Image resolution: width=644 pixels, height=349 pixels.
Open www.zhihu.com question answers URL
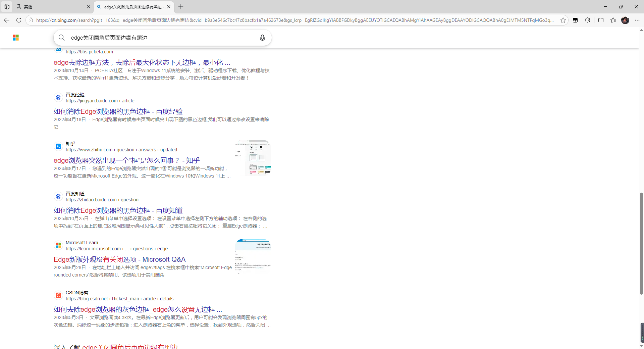[121, 150]
